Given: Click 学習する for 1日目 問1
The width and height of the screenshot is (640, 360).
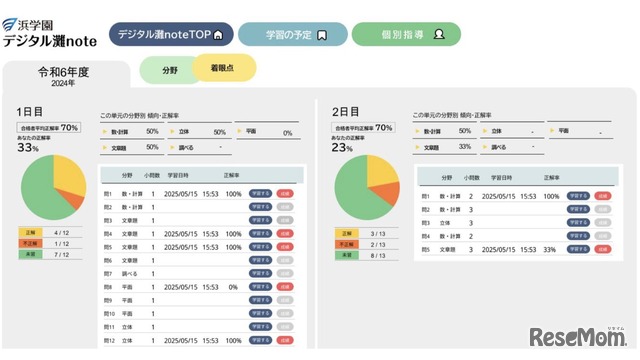Looking at the screenshot, I should pyautogui.click(x=260, y=193).
